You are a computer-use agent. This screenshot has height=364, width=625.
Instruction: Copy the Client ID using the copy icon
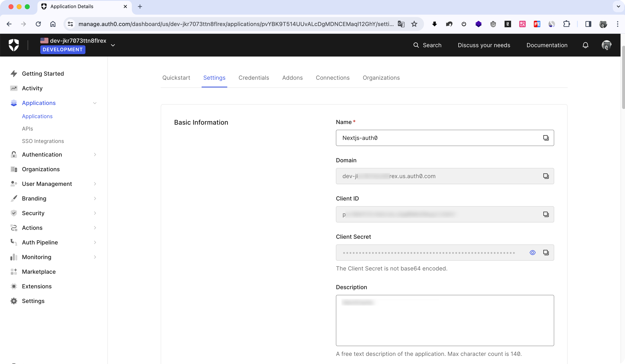pyautogui.click(x=546, y=214)
